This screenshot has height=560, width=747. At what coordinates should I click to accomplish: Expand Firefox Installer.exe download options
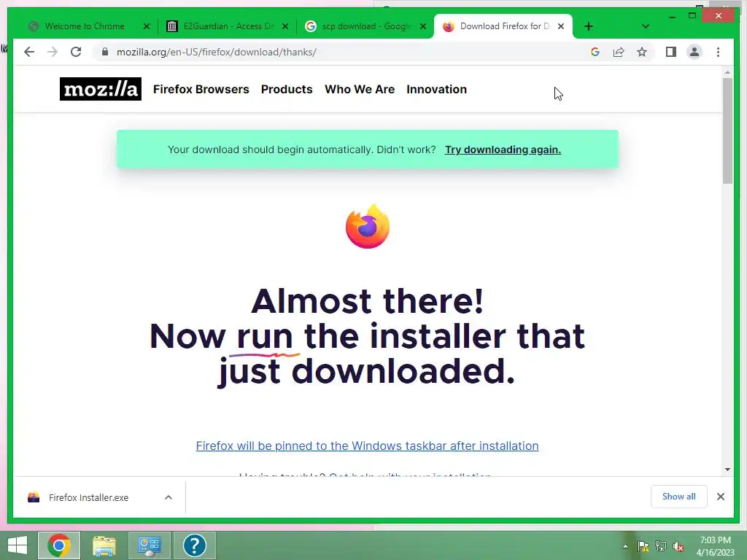(x=169, y=497)
